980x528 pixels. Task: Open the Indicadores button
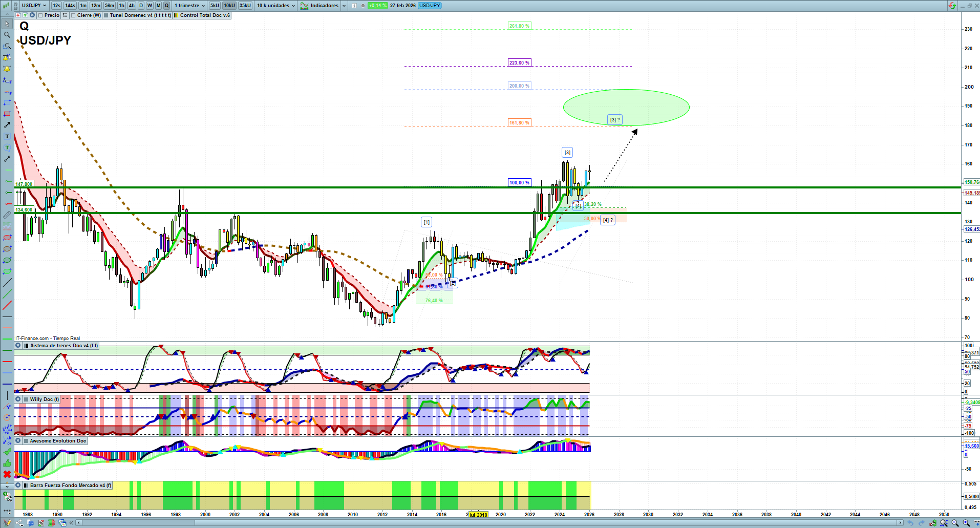tap(320, 6)
